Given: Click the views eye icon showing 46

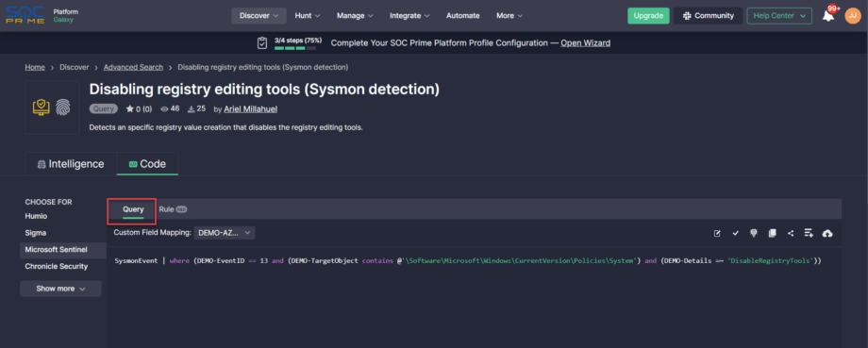Looking at the screenshot, I should point(171,109).
